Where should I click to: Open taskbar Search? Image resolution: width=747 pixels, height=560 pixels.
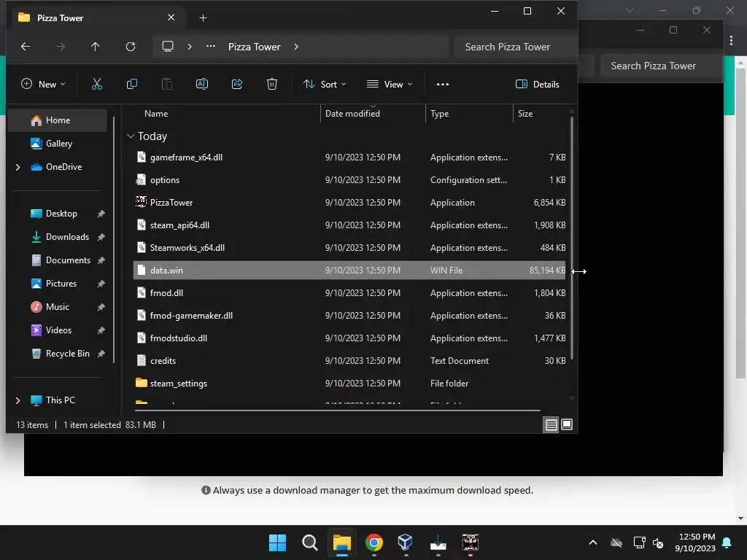[309, 542]
